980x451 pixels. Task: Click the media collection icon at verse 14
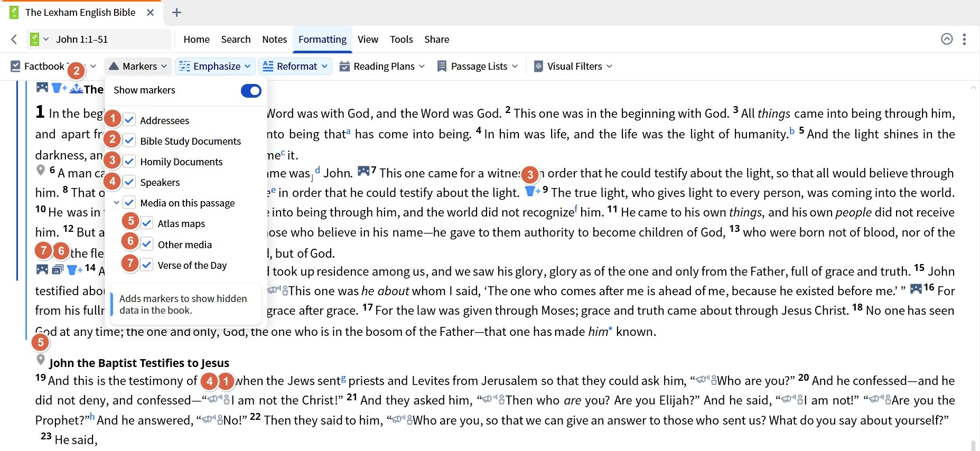click(58, 269)
